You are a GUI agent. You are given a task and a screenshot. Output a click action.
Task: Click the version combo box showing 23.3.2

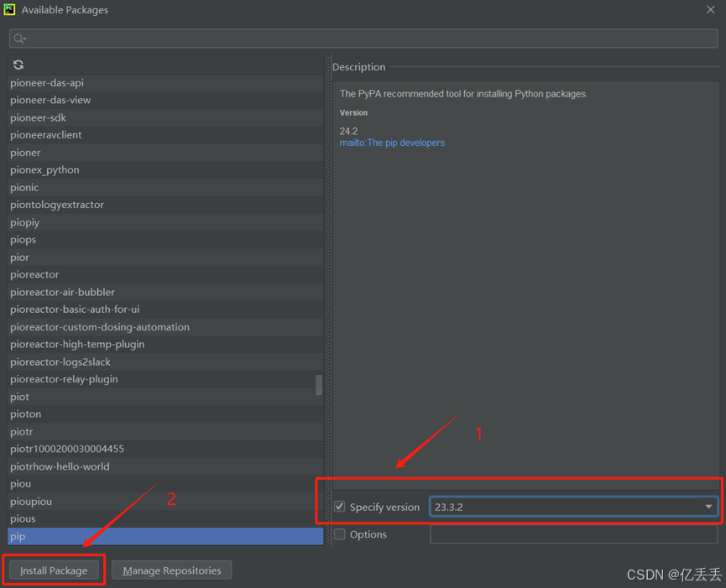point(574,507)
